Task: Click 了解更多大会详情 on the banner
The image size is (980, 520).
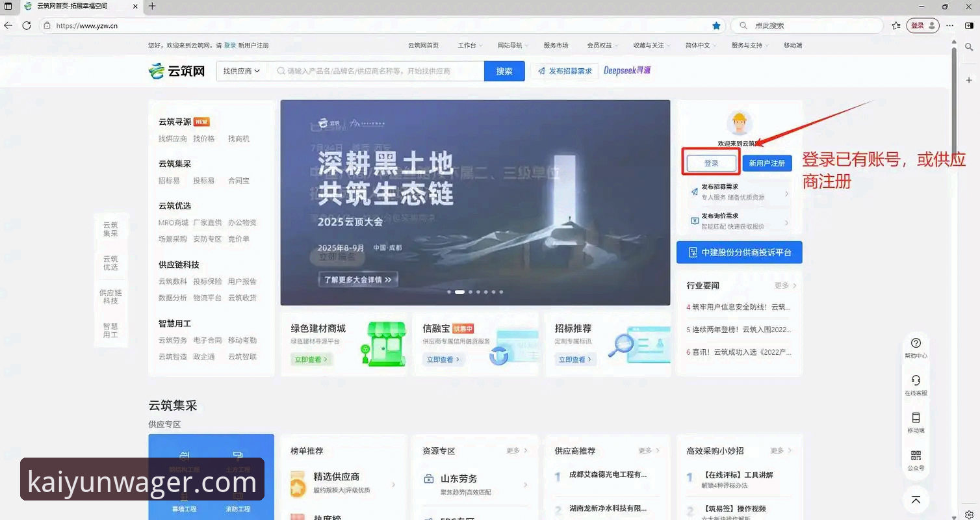Action: click(x=358, y=279)
